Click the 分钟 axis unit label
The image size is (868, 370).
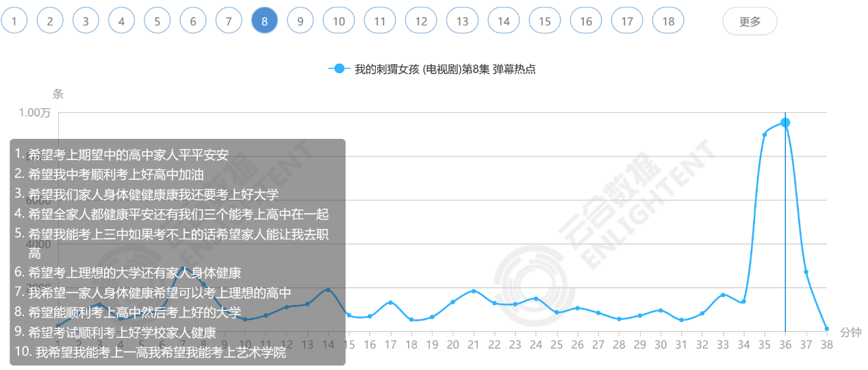850,332
